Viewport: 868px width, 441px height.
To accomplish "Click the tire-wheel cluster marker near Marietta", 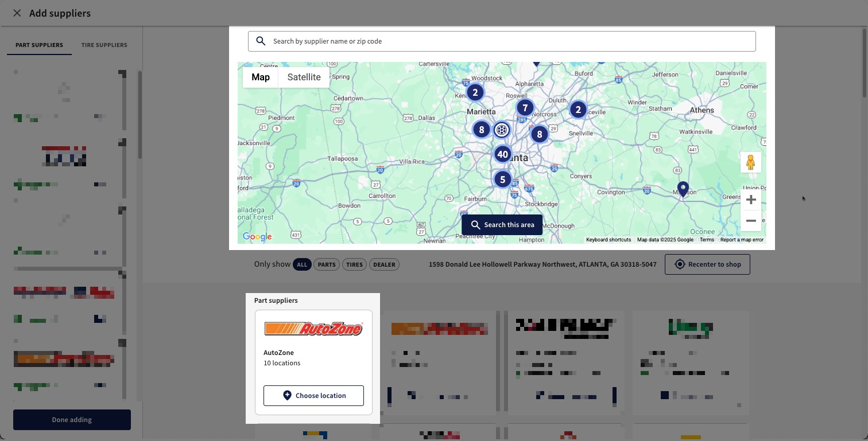I will click(502, 129).
